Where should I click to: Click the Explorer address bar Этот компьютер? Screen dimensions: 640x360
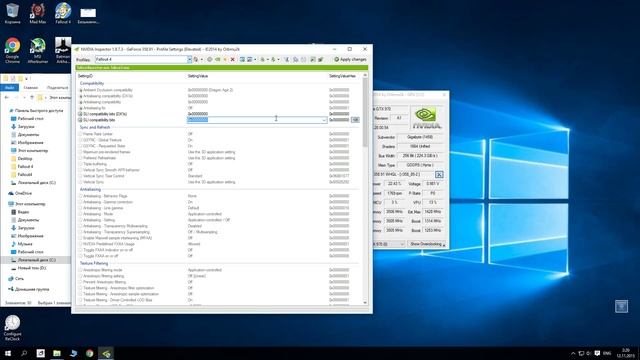60,98
